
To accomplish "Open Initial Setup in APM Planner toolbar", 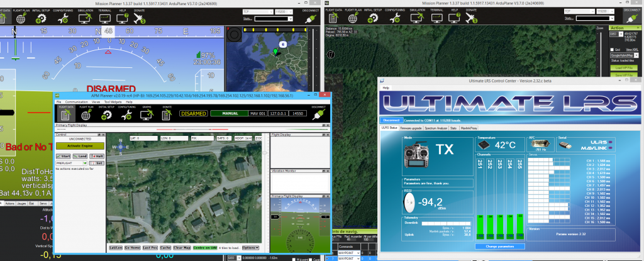I will tap(106, 113).
